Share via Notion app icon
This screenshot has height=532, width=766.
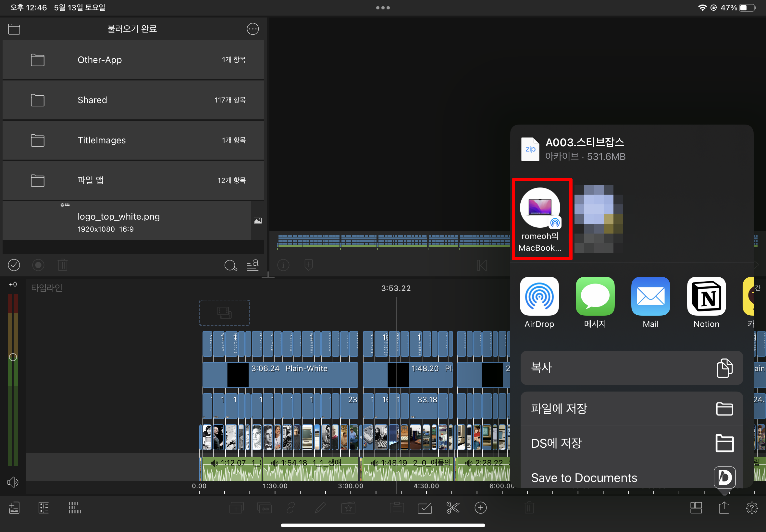click(706, 296)
